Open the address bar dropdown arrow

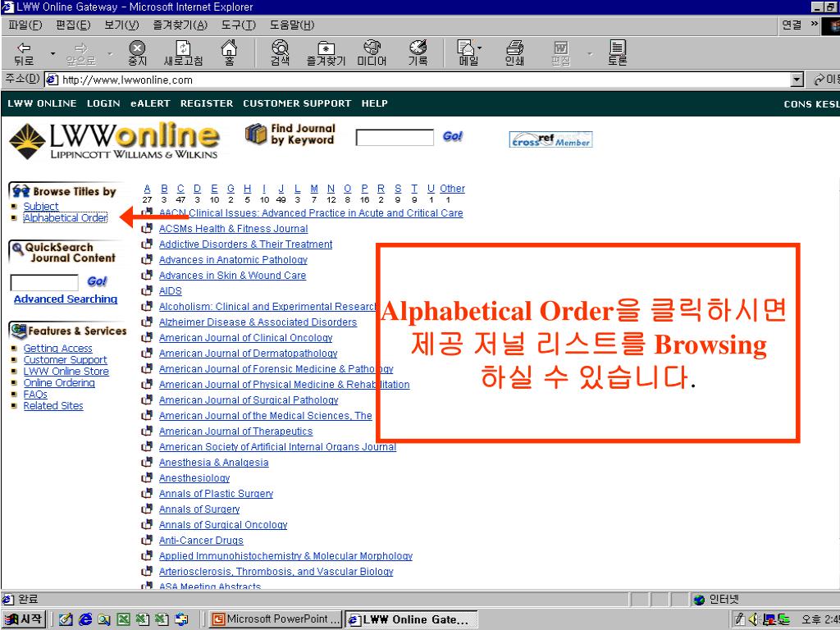(x=797, y=80)
